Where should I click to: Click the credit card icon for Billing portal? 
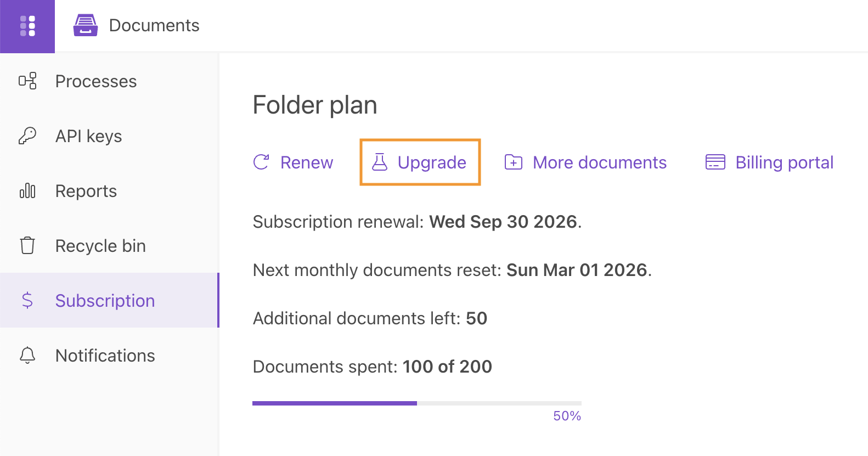coord(714,162)
